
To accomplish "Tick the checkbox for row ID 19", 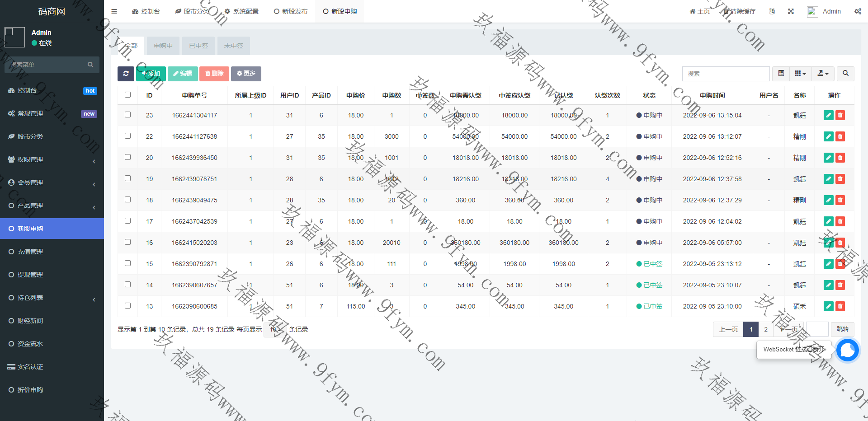I will point(127,178).
